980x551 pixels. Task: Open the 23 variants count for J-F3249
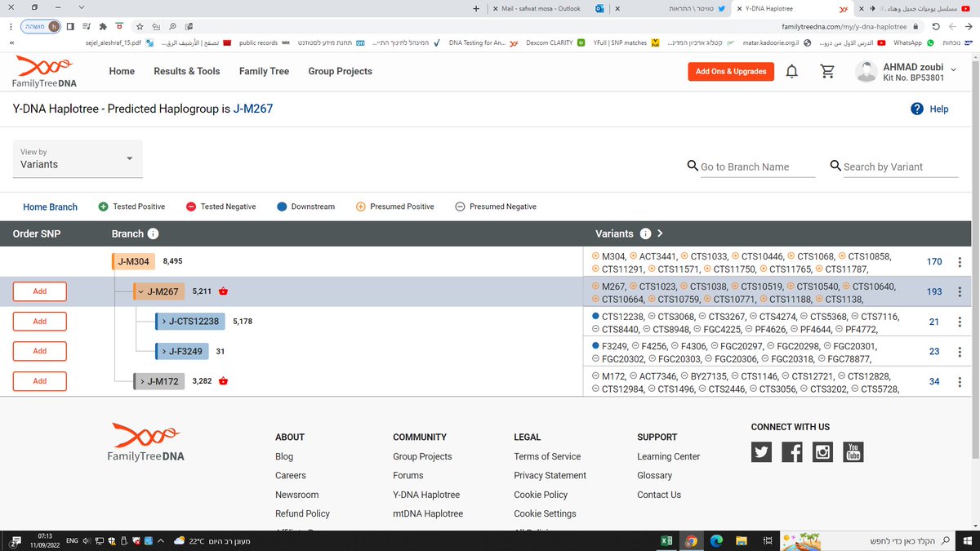[934, 352]
